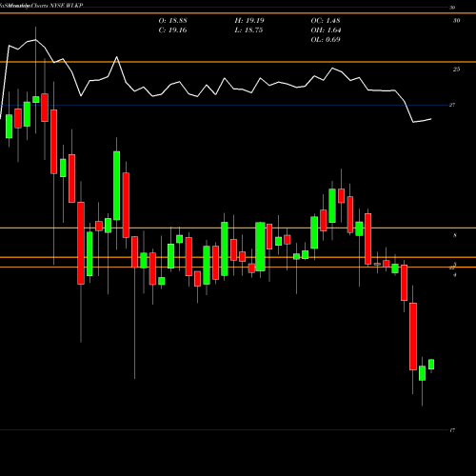Select the OH: 1.64 value
The width and height of the screenshot is (476, 476).
(326, 30)
